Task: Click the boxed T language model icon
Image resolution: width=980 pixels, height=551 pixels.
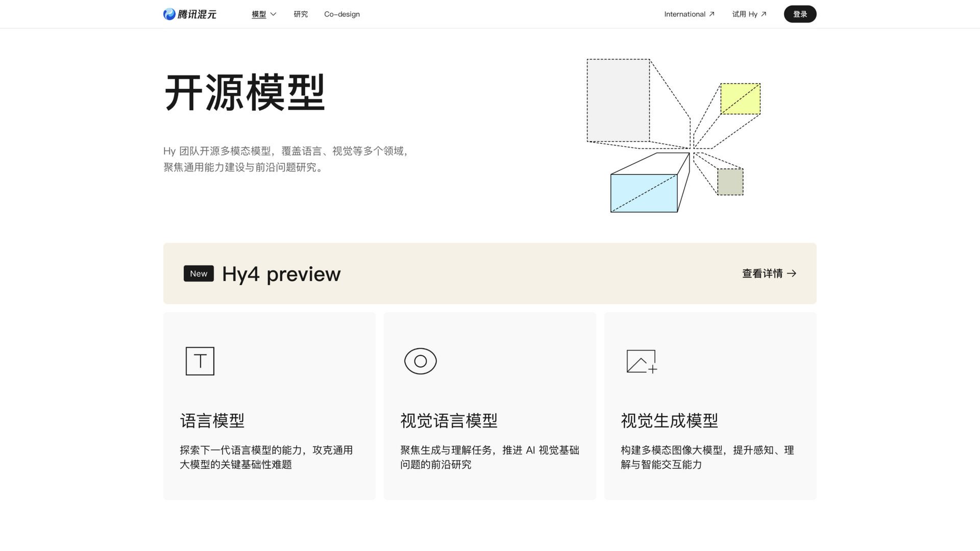Action: click(x=200, y=361)
